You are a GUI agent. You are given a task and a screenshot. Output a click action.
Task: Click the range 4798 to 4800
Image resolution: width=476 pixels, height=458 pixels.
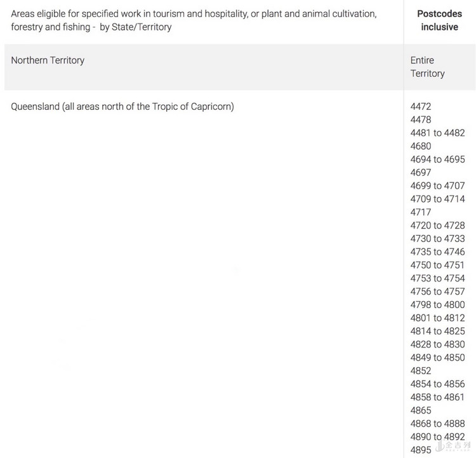click(437, 305)
